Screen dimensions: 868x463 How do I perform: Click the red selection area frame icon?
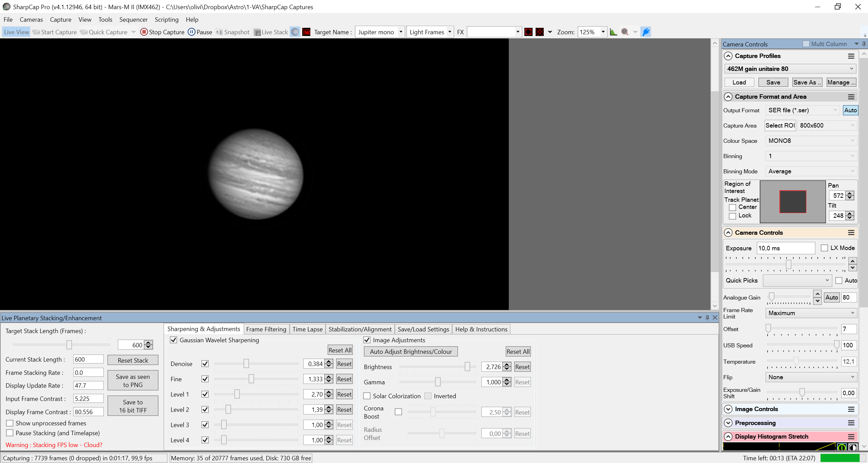tap(528, 32)
